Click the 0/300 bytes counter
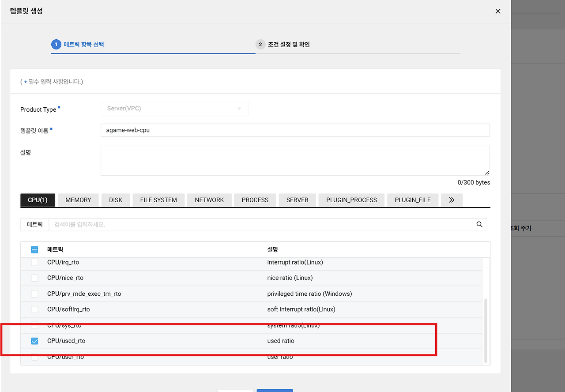 point(474,182)
